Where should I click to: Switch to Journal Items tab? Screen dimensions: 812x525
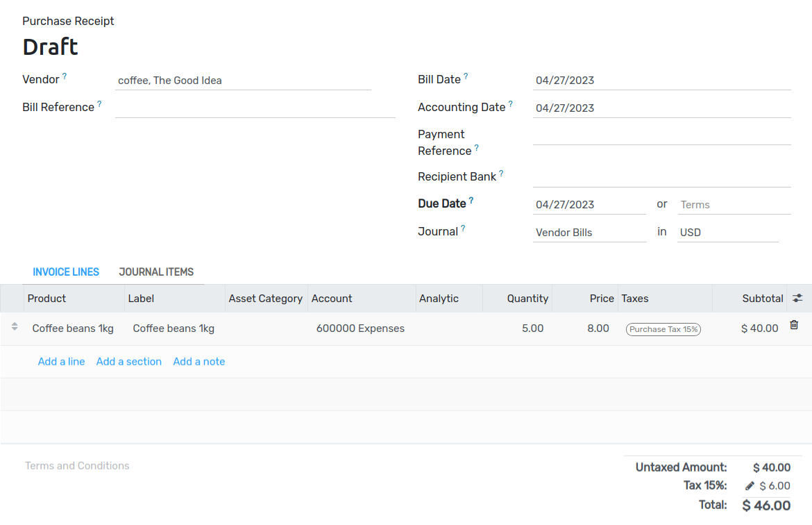156,272
